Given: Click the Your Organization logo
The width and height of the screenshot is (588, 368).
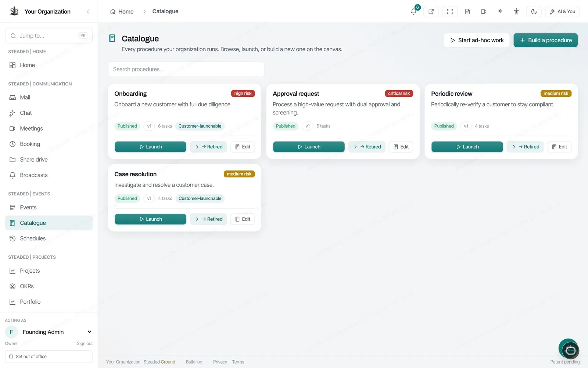Looking at the screenshot, I should tap(14, 11).
